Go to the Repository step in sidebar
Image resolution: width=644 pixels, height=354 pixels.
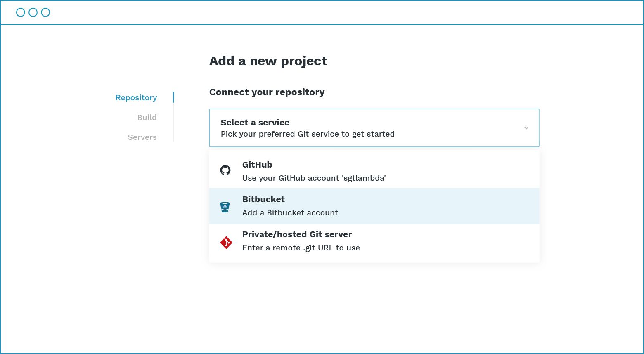(x=136, y=98)
